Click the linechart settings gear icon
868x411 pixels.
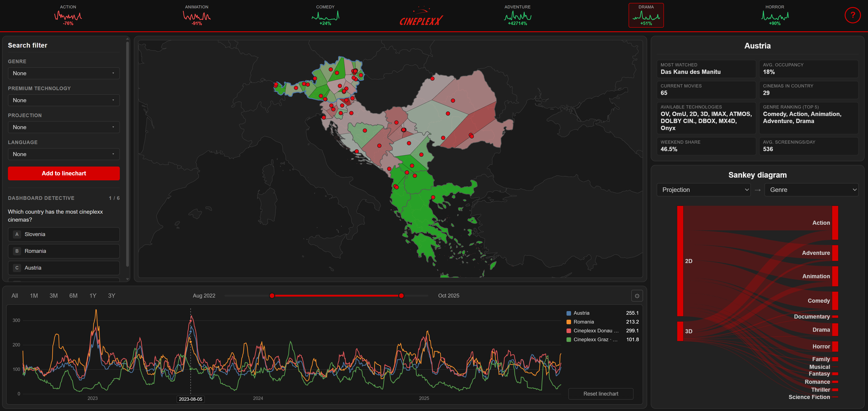[x=637, y=296]
